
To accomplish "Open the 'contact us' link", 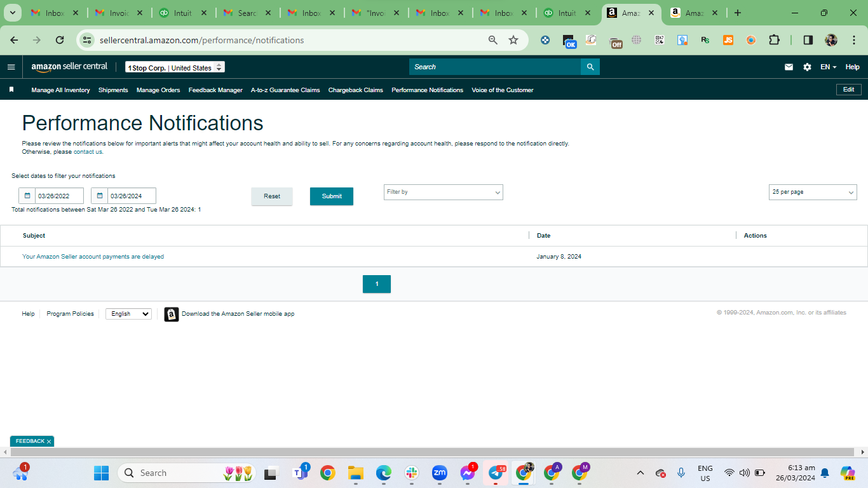I will click(x=88, y=152).
